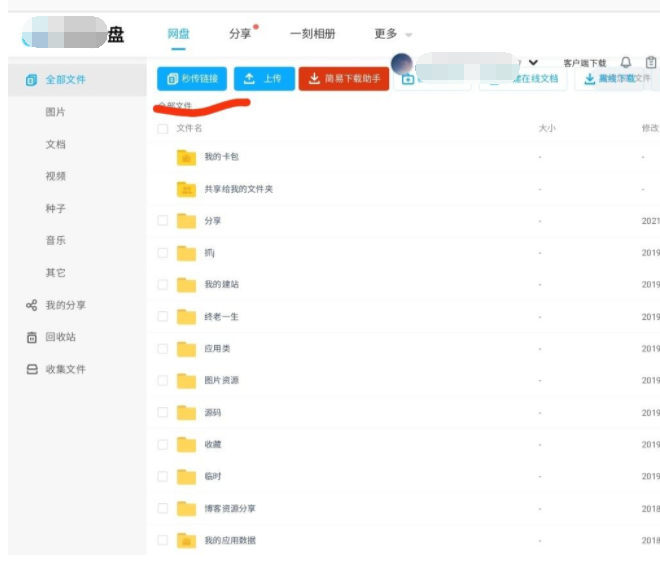Image resolution: width=660 pixels, height=561 pixels.
Task: Check the box for 收藏 folder
Action: click(162, 444)
